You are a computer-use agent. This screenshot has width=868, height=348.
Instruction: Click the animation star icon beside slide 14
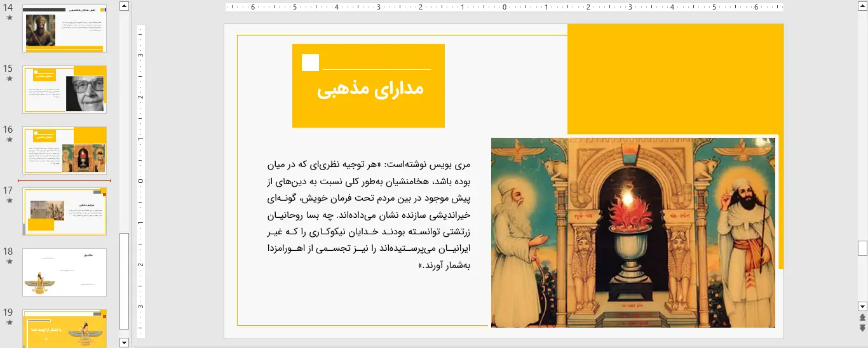[x=9, y=18]
